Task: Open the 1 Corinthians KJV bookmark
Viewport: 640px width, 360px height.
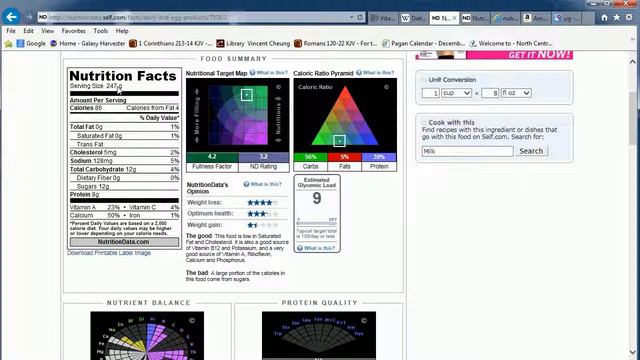Action: click(171, 43)
